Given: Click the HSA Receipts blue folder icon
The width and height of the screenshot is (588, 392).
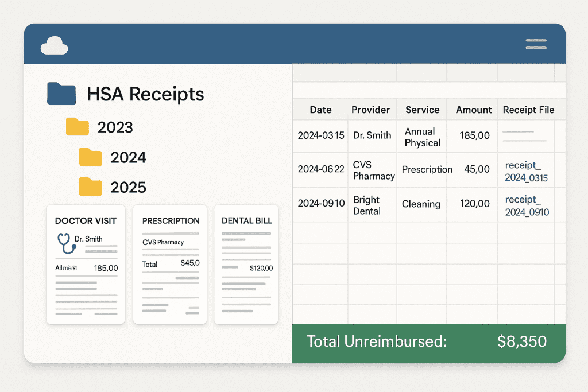Looking at the screenshot, I should coord(62,94).
